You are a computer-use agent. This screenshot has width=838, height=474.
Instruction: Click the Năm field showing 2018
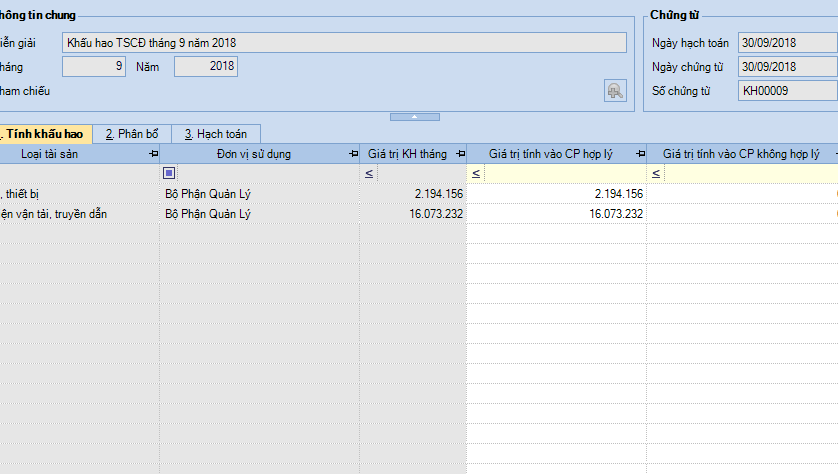[205, 67]
